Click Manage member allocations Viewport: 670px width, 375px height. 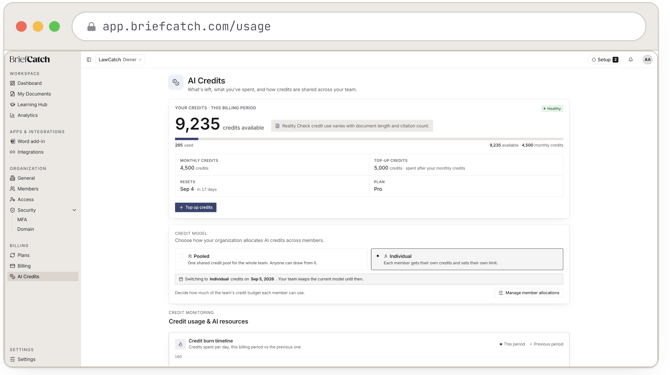point(529,293)
